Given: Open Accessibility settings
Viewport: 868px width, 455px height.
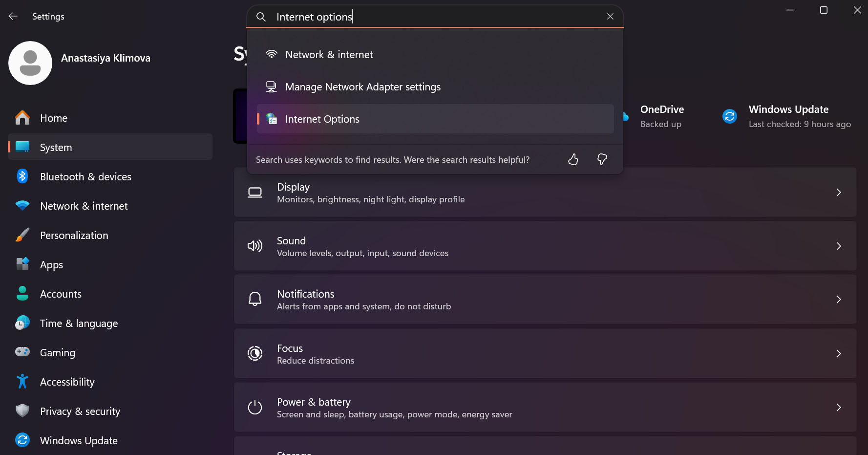Looking at the screenshot, I should coord(110,382).
